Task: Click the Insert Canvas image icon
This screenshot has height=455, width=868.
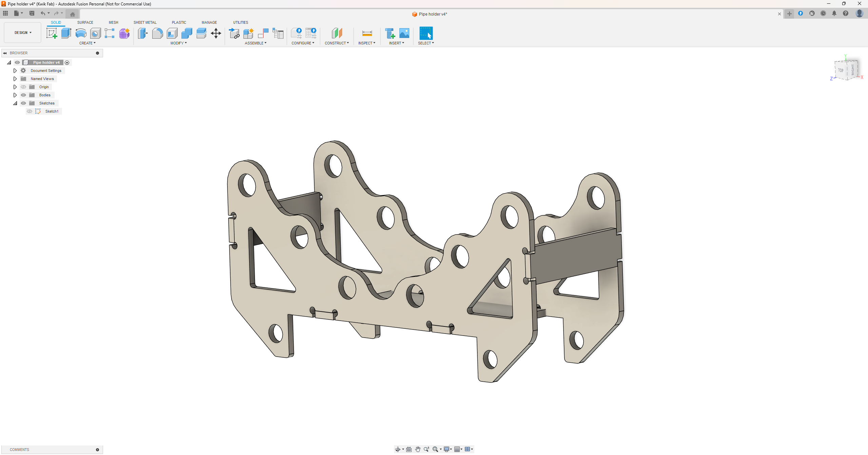Action: coord(404,33)
